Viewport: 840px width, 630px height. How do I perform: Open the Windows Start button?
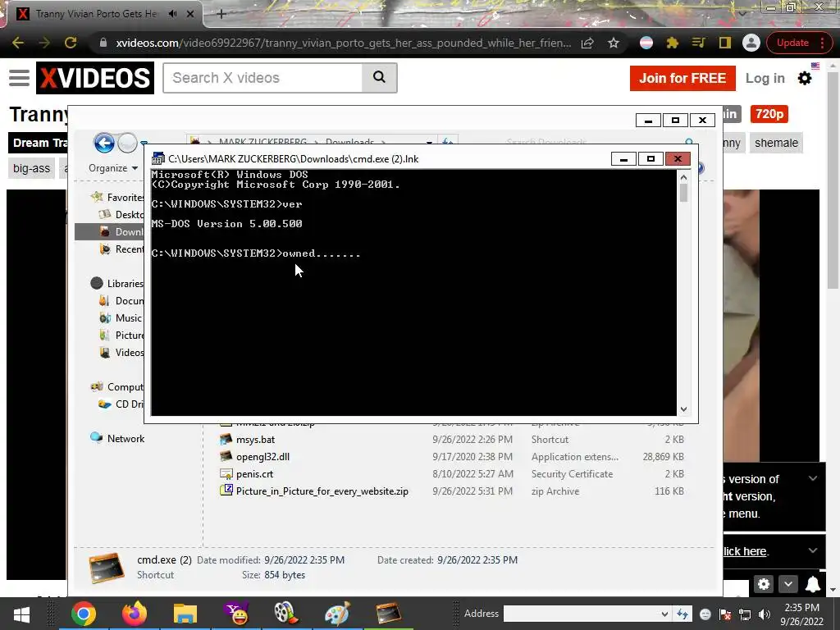pos(21,614)
